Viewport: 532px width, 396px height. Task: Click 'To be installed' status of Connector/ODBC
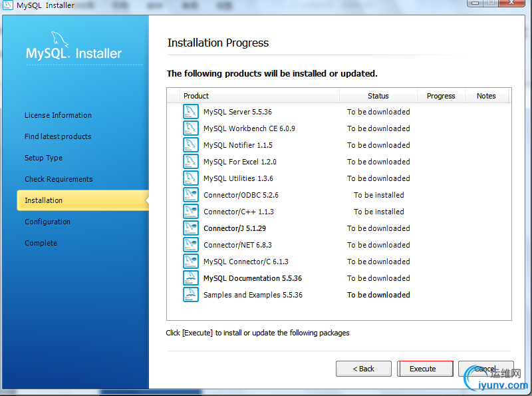click(379, 195)
